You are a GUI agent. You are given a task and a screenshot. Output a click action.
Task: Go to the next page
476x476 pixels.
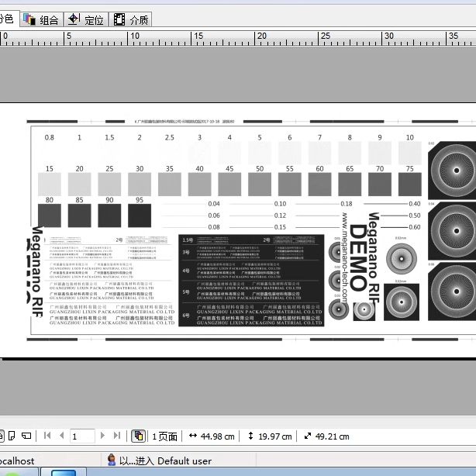(102, 436)
